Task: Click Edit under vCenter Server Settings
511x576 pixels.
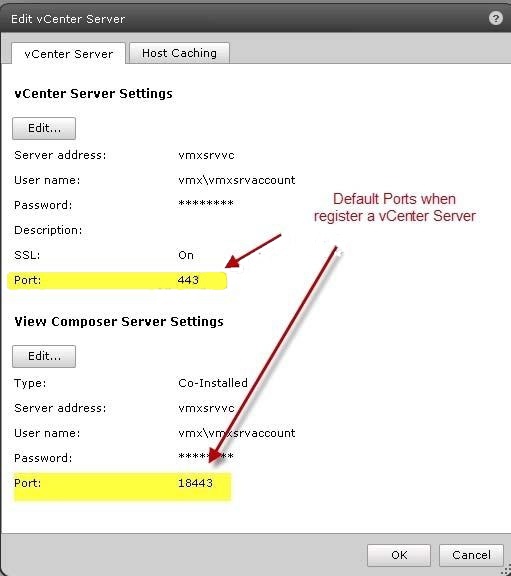Action: click(x=44, y=128)
